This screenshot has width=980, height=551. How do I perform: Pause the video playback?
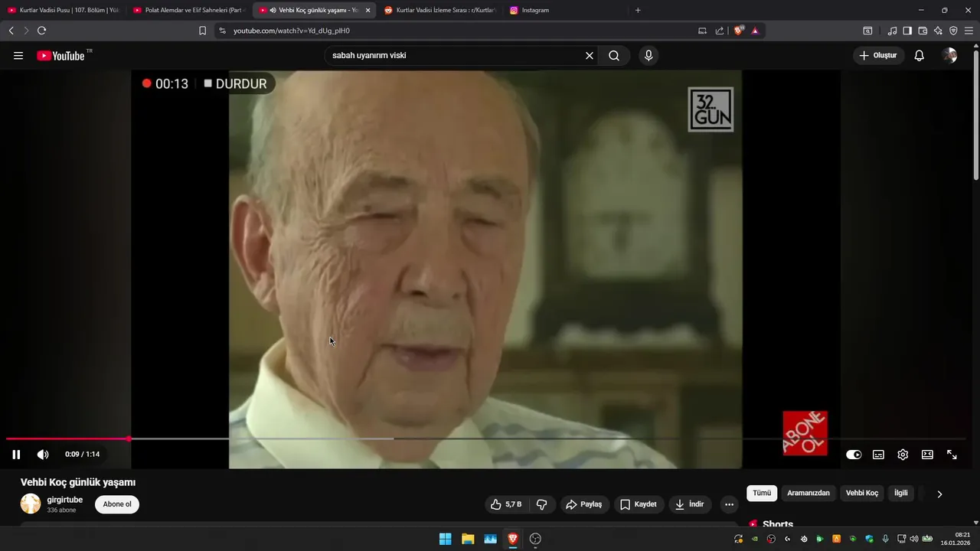coord(16,455)
